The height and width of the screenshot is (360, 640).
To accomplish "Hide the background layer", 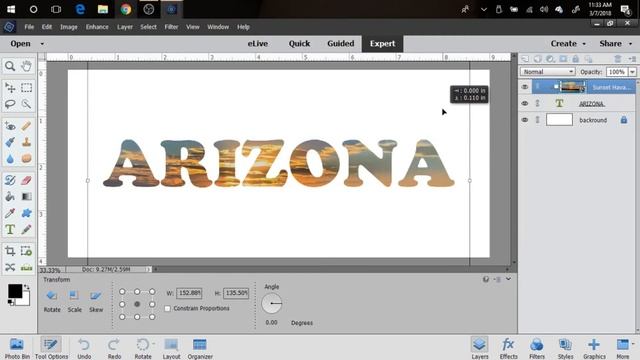I will pyautogui.click(x=525, y=120).
